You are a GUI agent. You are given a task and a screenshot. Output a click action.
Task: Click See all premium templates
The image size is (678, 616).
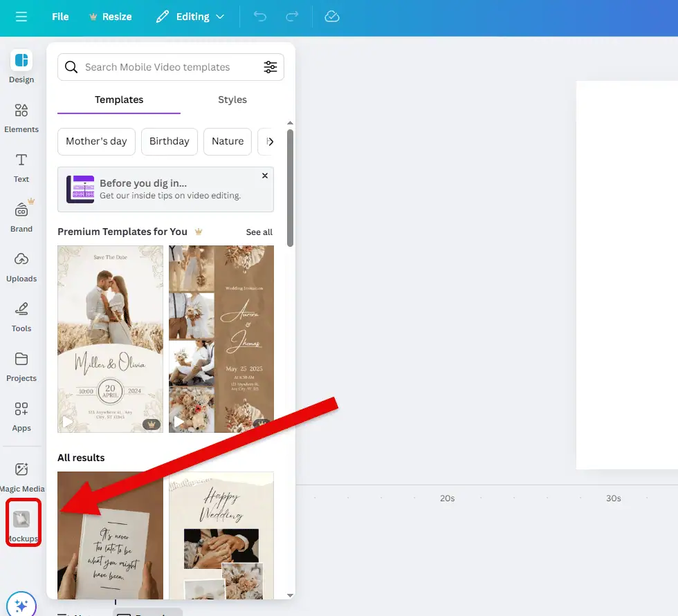pos(259,232)
